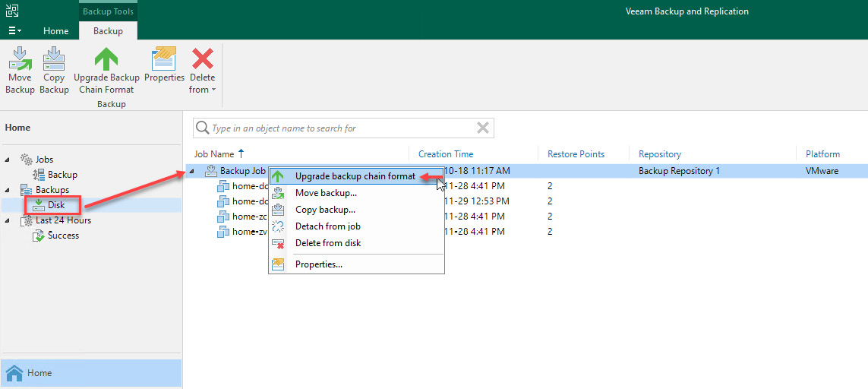Click the Jobs gear icon

point(27,160)
